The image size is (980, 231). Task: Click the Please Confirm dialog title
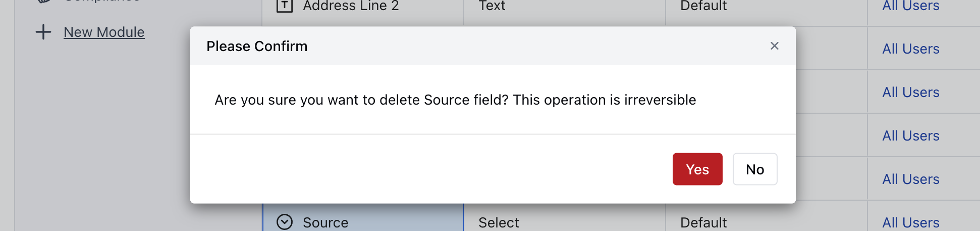pyautogui.click(x=257, y=46)
